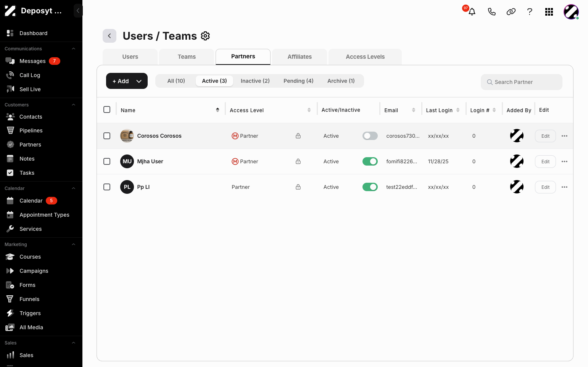Viewport: 588px width, 367px height.
Task: Open the help question mark icon
Action: 530,12
